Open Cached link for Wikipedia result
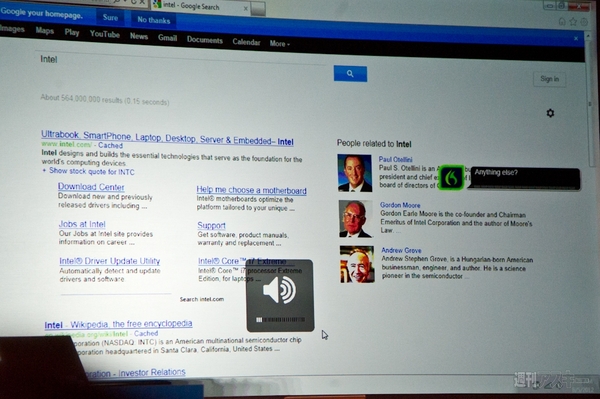 pos(146,334)
